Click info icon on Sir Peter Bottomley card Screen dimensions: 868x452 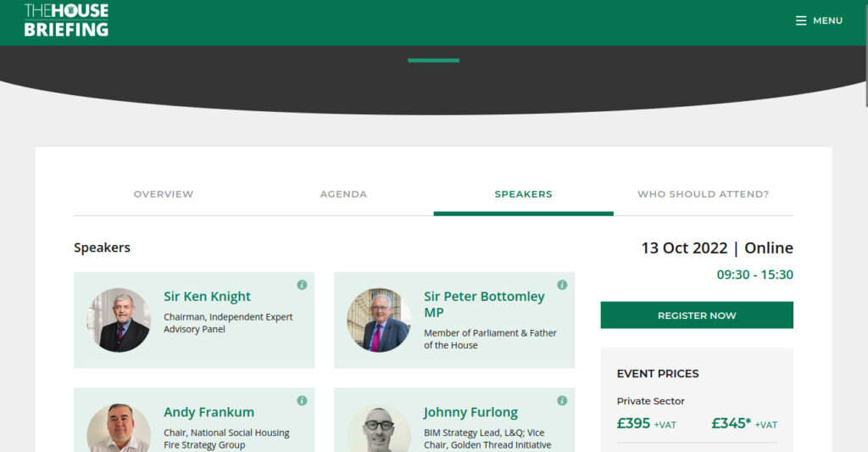click(562, 285)
